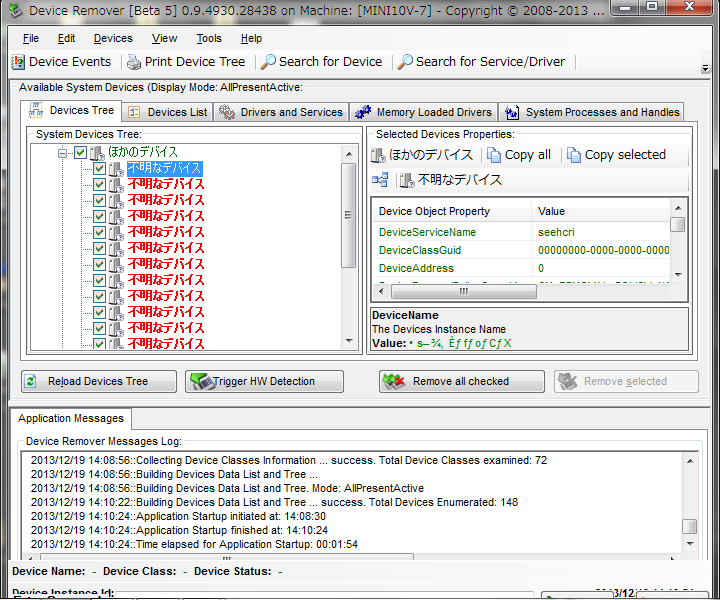Switch to the Devices List tab
Screen dimensions: 720x600
point(168,112)
